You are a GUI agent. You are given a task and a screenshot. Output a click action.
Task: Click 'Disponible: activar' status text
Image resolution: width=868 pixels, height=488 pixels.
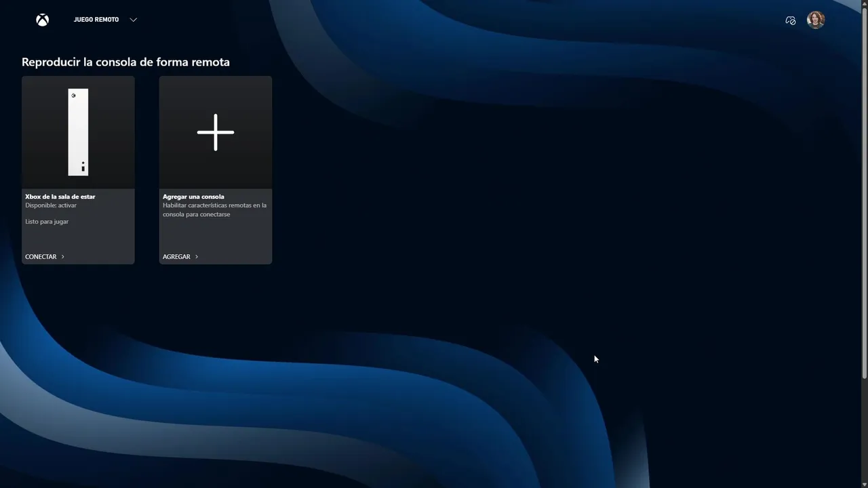click(x=51, y=205)
